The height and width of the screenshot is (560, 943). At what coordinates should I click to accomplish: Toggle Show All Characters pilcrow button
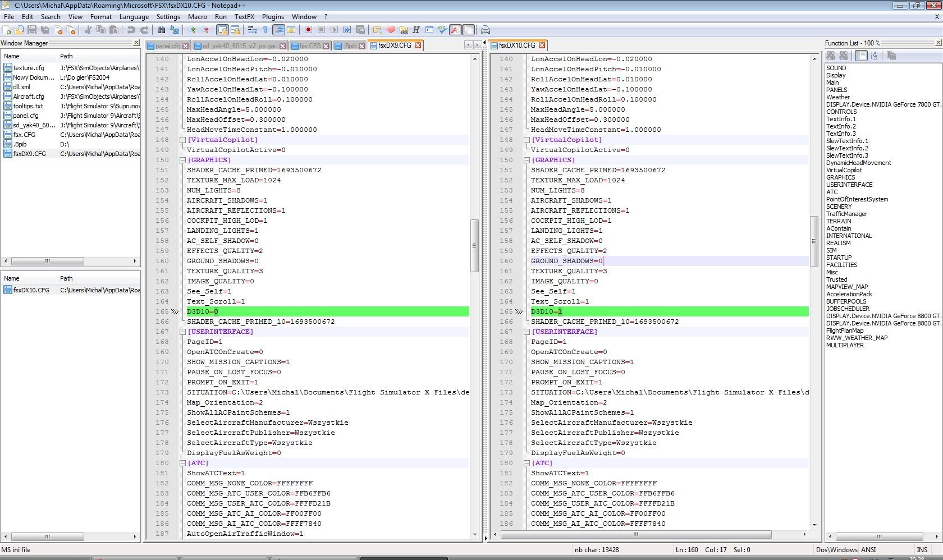point(265,30)
